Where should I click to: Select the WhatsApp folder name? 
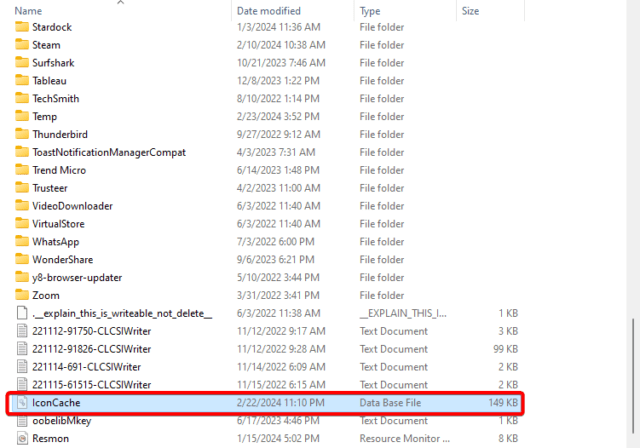coord(56,242)
